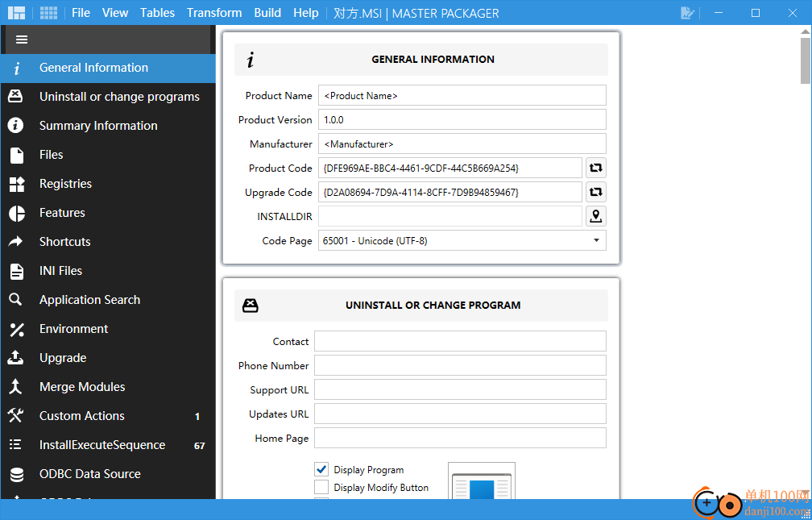Click the Summary Information icon
The image size is (812, 520).
tap(15, 126)
